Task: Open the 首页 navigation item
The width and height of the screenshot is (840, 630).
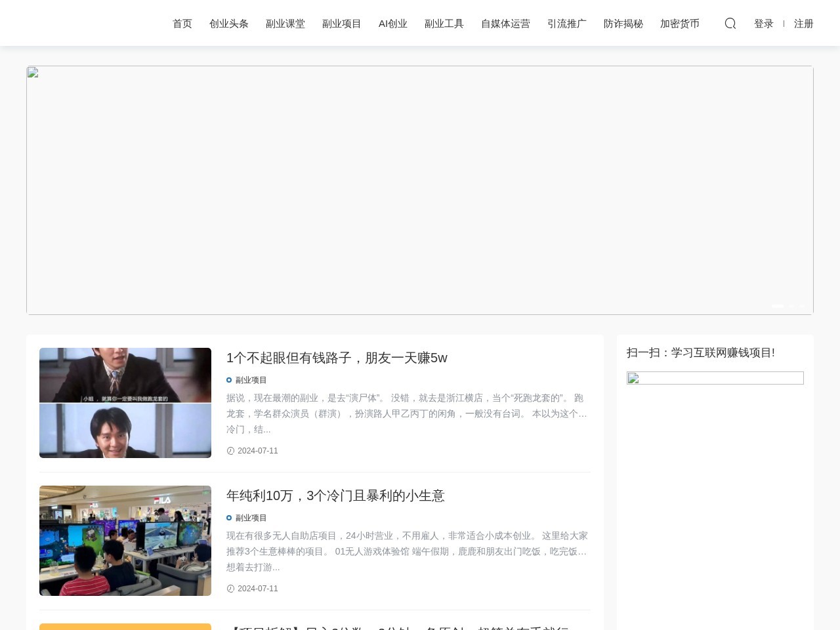Action: pyautogui.click(x=182, y=24)
